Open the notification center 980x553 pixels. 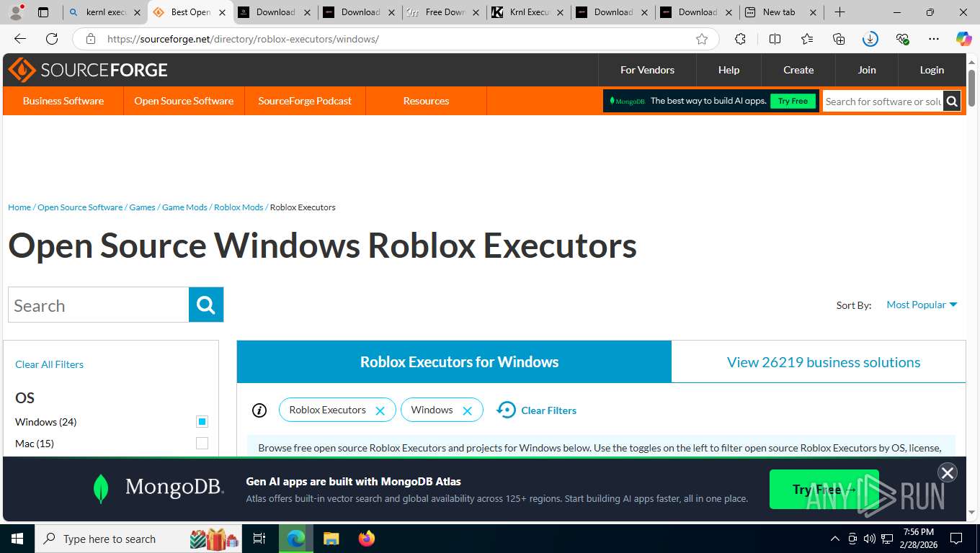[x=956, y=539]
